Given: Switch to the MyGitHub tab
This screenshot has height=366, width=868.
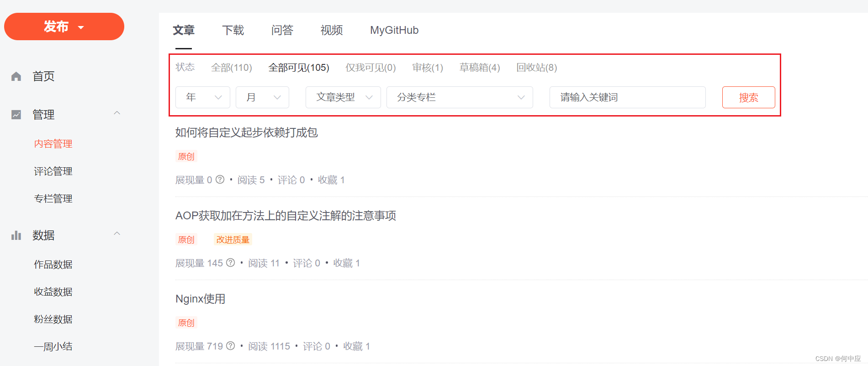Looking at the screenshot, I should click(394, 30).
